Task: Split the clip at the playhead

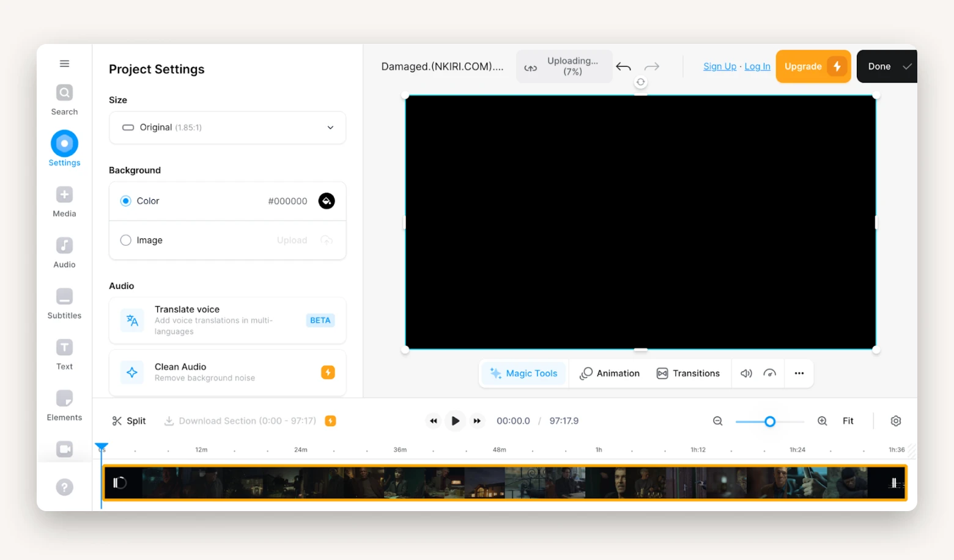Action: tap(128, 421)
